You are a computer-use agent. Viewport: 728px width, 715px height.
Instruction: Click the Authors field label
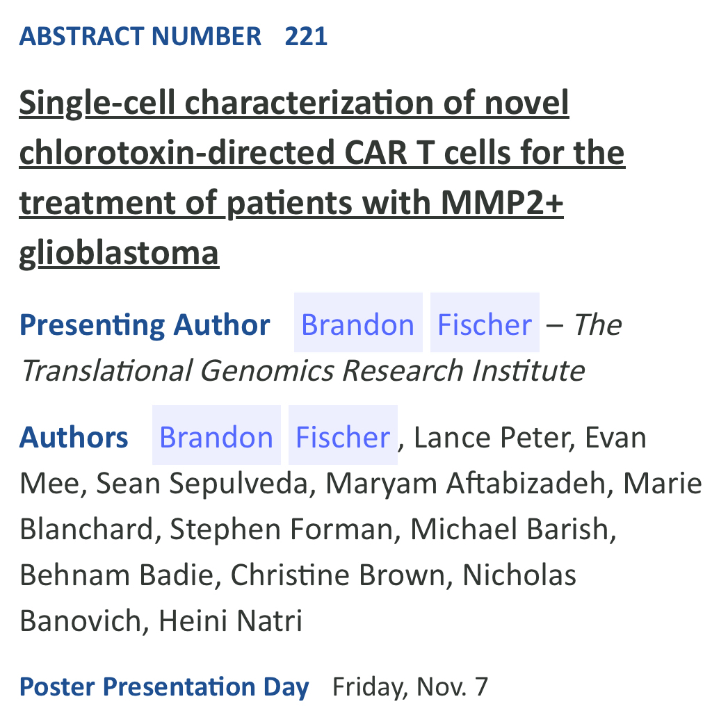click(74, 437)
